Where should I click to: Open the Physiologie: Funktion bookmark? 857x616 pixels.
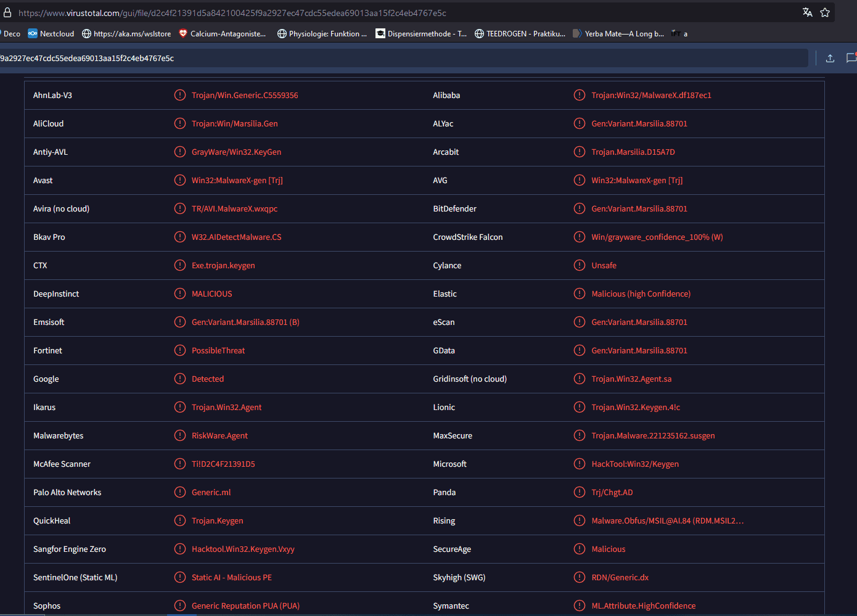[322, 34]
